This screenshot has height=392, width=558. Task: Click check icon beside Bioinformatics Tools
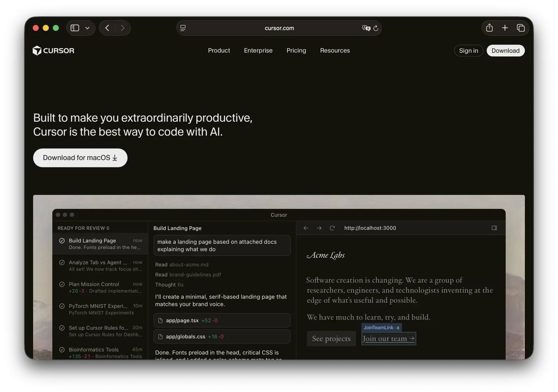coord(62,349)
